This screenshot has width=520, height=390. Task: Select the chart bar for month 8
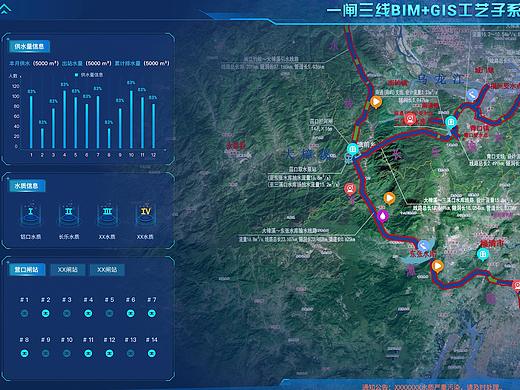pos(109,138)
